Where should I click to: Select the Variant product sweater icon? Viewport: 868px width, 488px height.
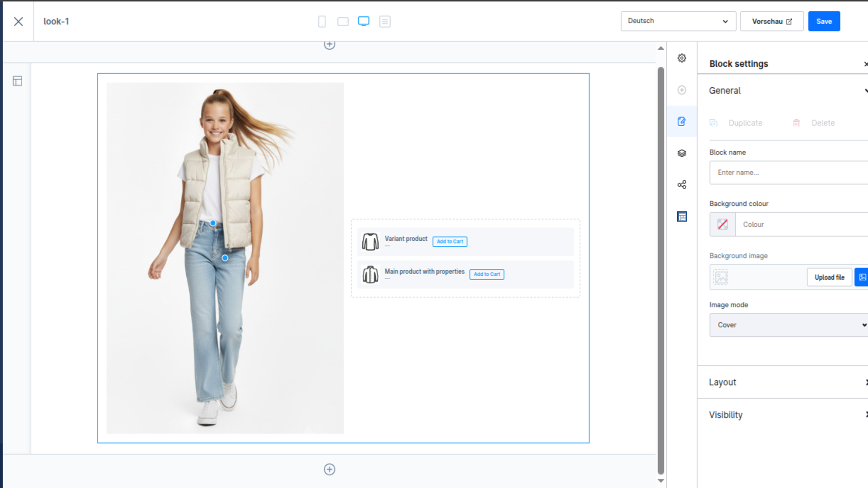370,242
